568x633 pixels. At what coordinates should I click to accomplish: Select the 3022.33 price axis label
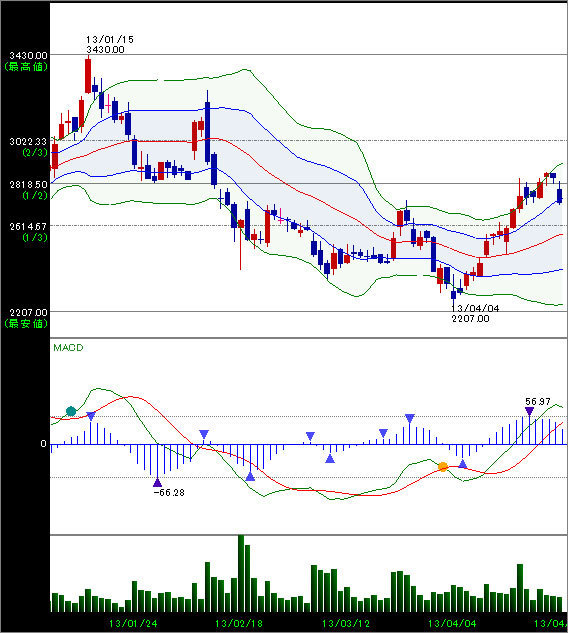(x=28, y=141)
